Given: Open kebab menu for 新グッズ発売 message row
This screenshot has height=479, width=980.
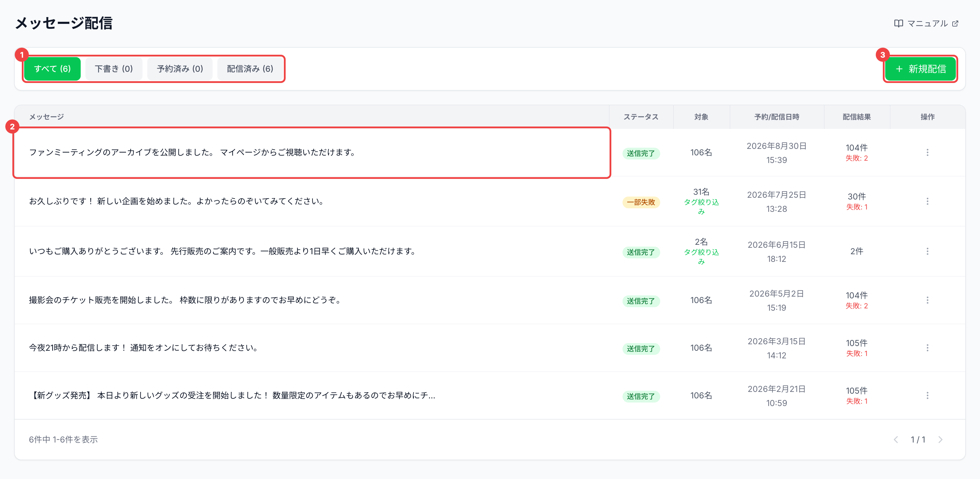Looking at the screenshot, I should click(x=927, y=395).
